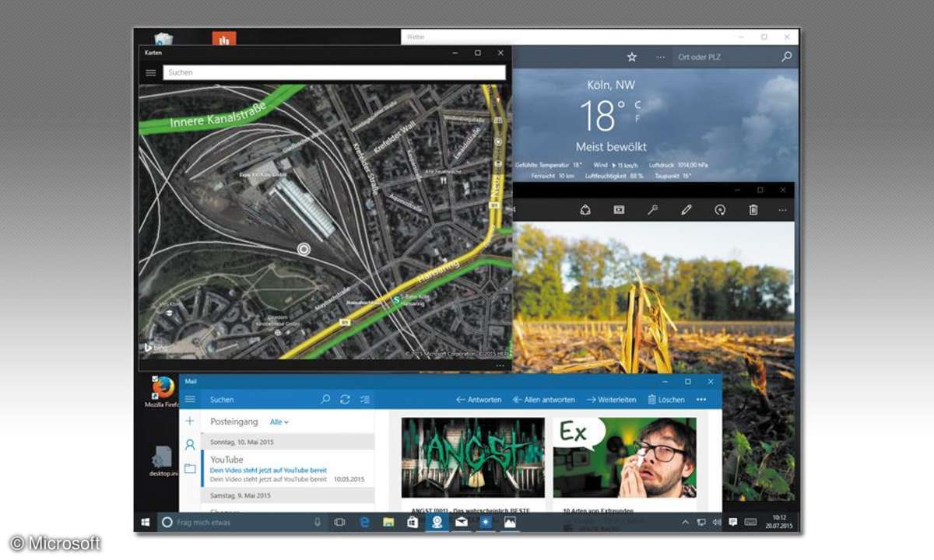The width and height of the screenshot is (934, 560).
Task: Open the hamburger menu in Karten window
Action: coord(151,72)
